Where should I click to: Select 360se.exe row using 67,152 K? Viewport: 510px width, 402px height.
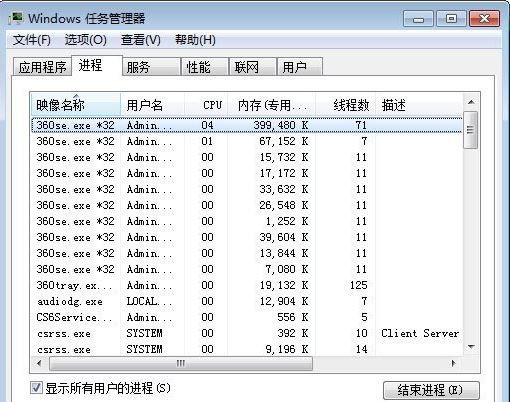247,141
